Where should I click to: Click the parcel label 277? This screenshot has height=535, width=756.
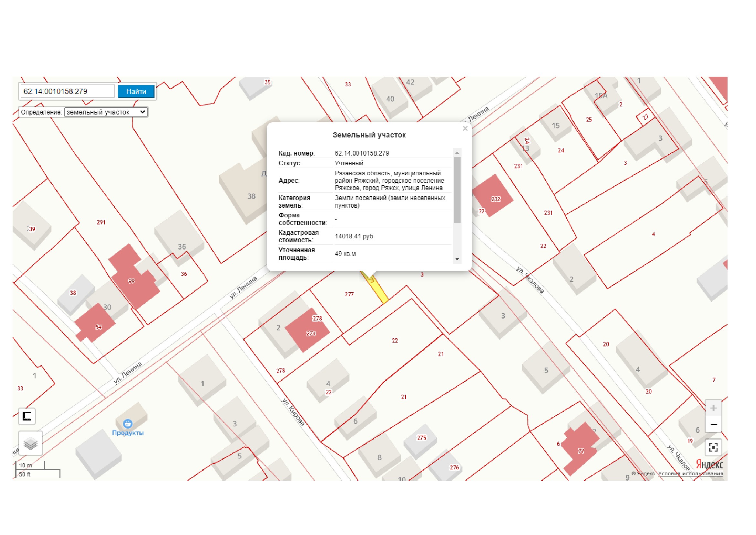pyautogui.click(x=349, y=294)
